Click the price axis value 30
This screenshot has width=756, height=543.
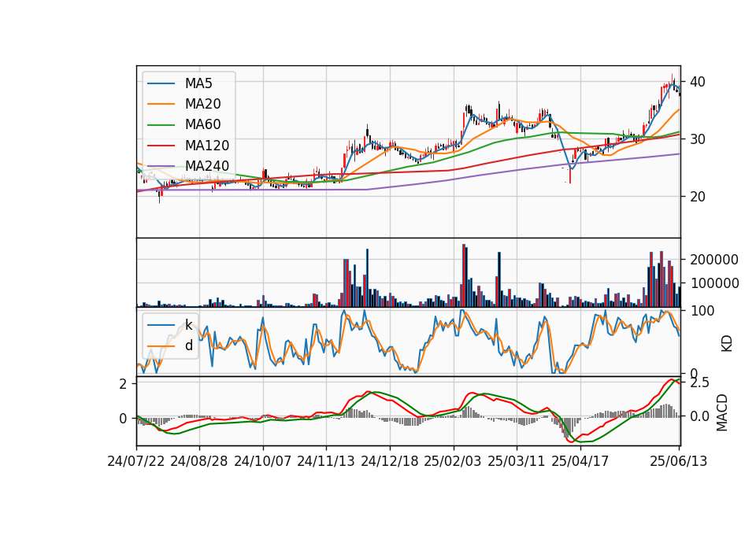[697, 139]
